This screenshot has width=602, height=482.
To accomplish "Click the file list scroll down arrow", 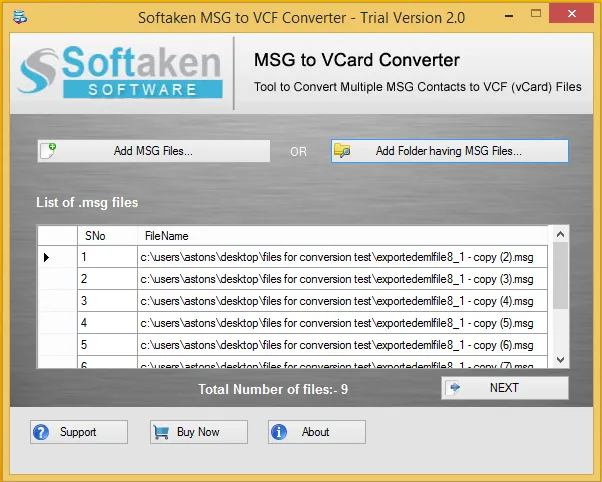I will (560, 360).
